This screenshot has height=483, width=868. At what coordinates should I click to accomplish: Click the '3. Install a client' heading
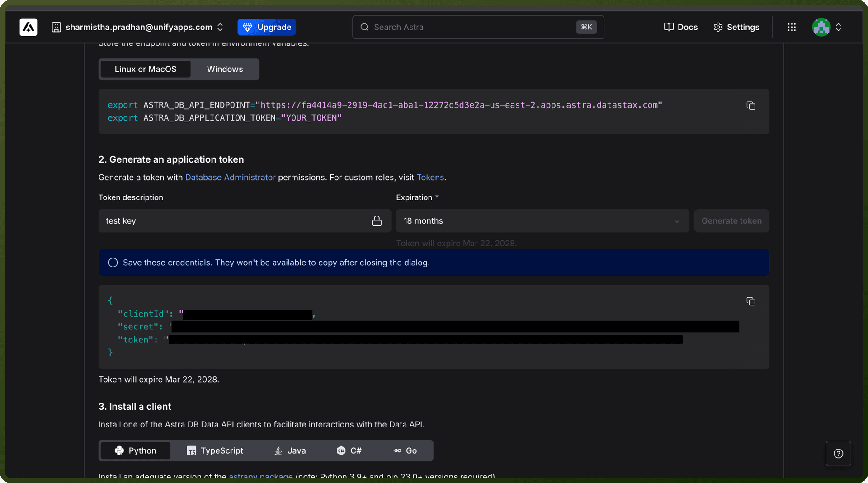pos(135,407)
